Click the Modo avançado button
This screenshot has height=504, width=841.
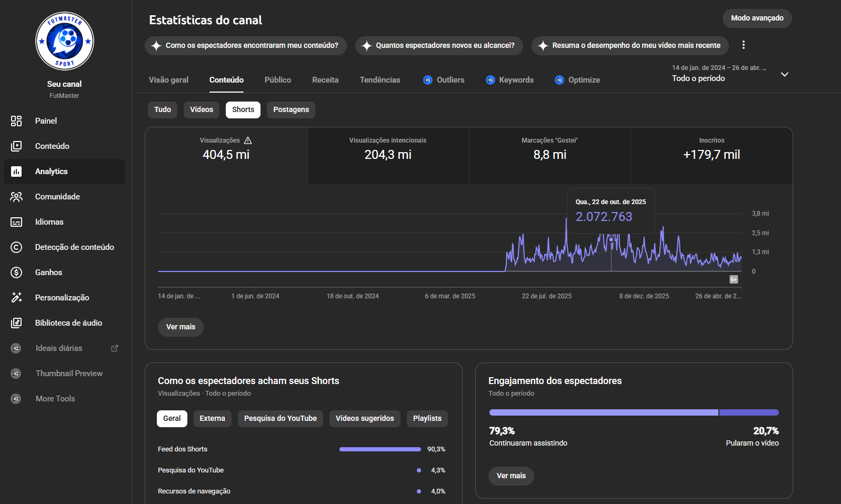click(x=756, y=18)
